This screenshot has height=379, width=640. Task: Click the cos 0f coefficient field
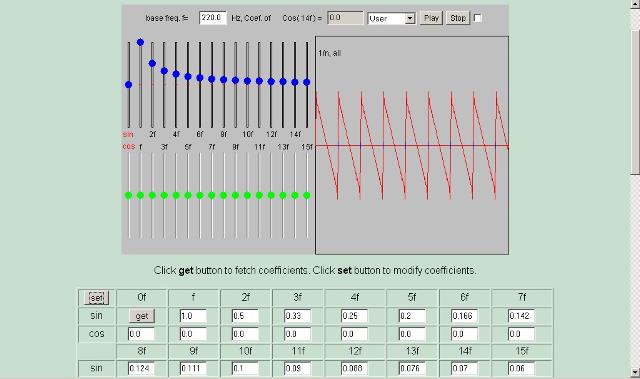click(141, 334)
